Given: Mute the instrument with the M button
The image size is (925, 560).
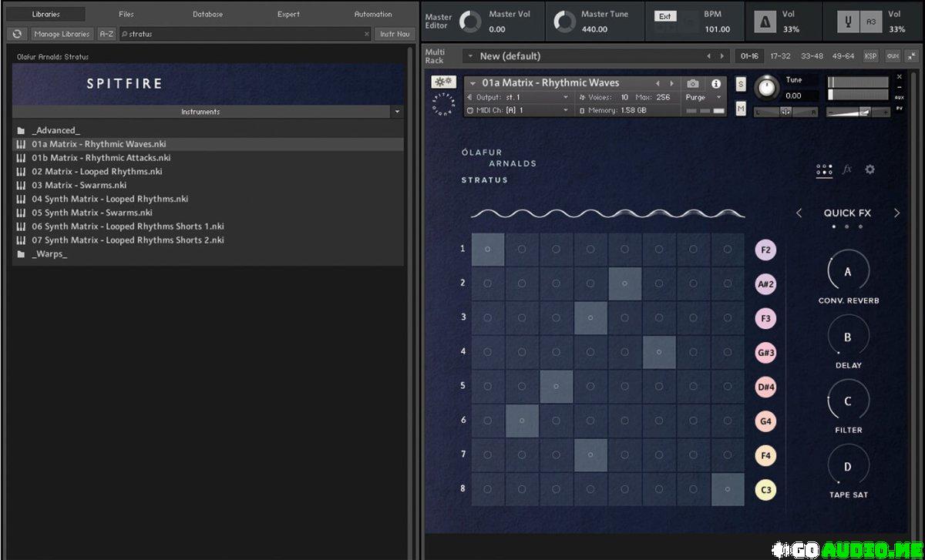Looking at the screenshot, I should pyautogui.click(x=741, y=109).
